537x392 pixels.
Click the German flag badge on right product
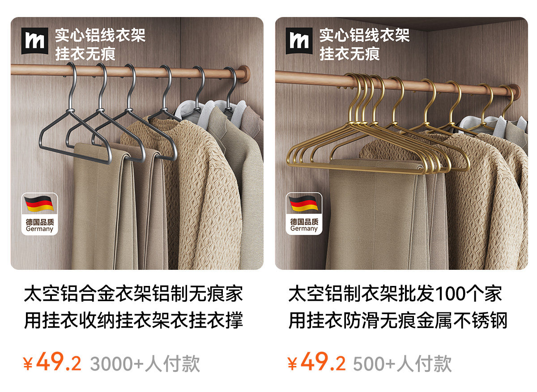coord(304,213)
